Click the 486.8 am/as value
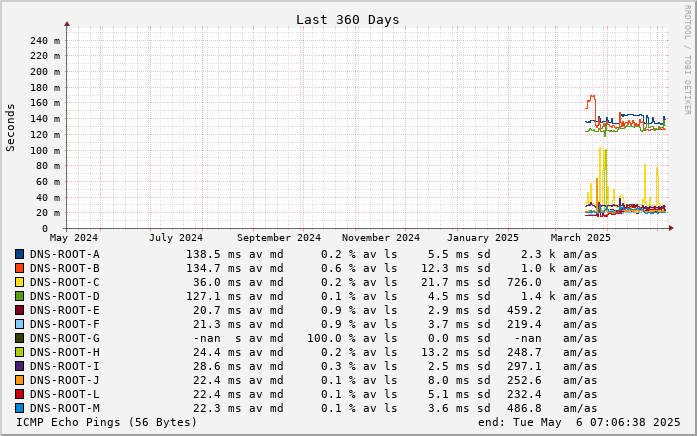The image size is (697, 436). click(x=552, y=408)
